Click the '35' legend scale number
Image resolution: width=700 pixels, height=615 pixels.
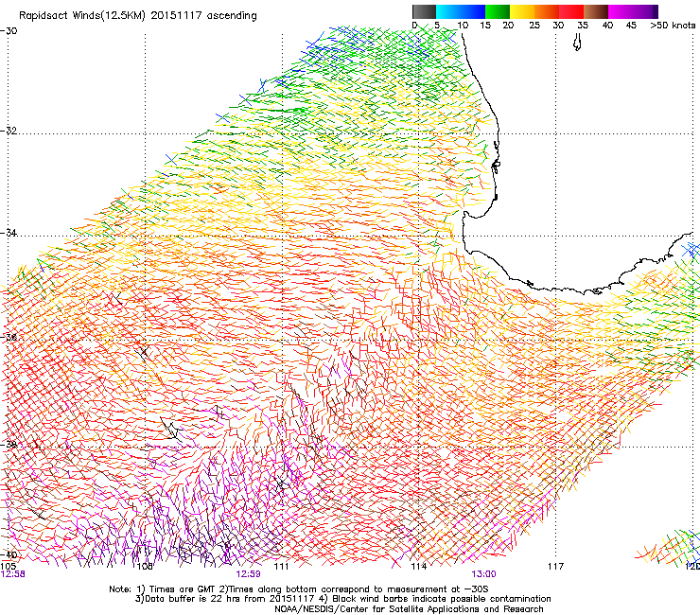tap(583, 26)
